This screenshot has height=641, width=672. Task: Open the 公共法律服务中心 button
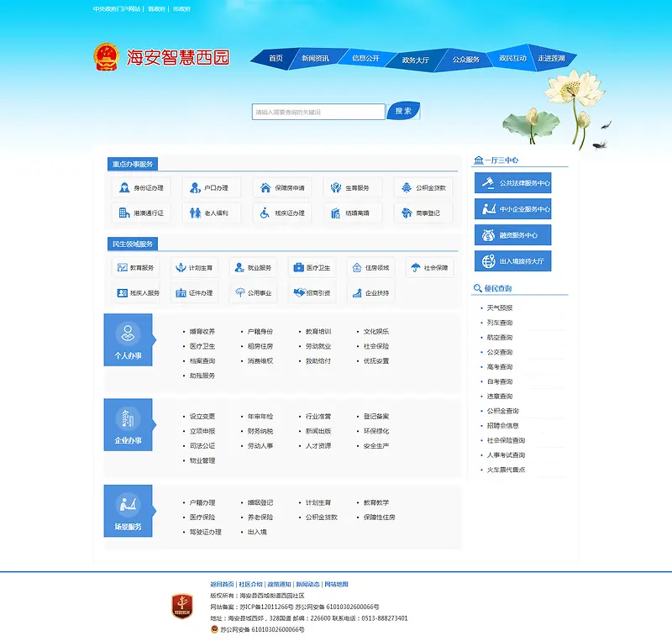512,183
